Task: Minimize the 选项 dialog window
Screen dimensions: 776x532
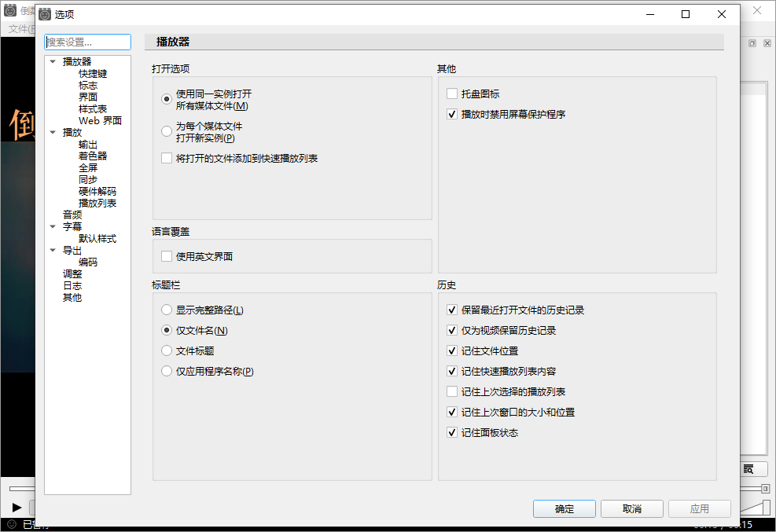Action: (650, 14)
